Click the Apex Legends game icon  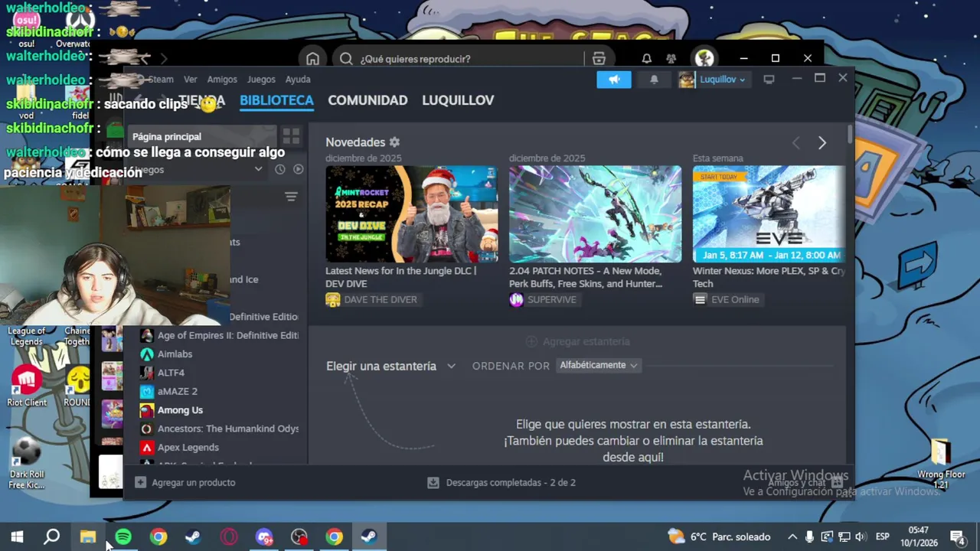(x=146, y=448)
